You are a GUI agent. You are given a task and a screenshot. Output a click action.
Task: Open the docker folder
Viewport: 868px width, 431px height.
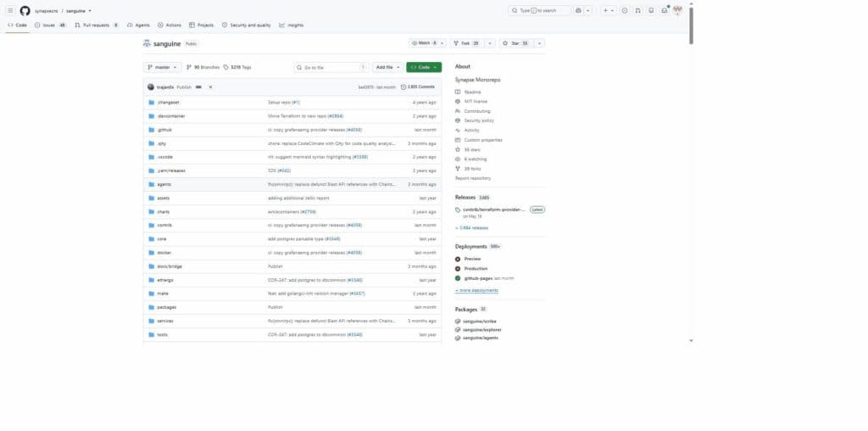point(164,253)
